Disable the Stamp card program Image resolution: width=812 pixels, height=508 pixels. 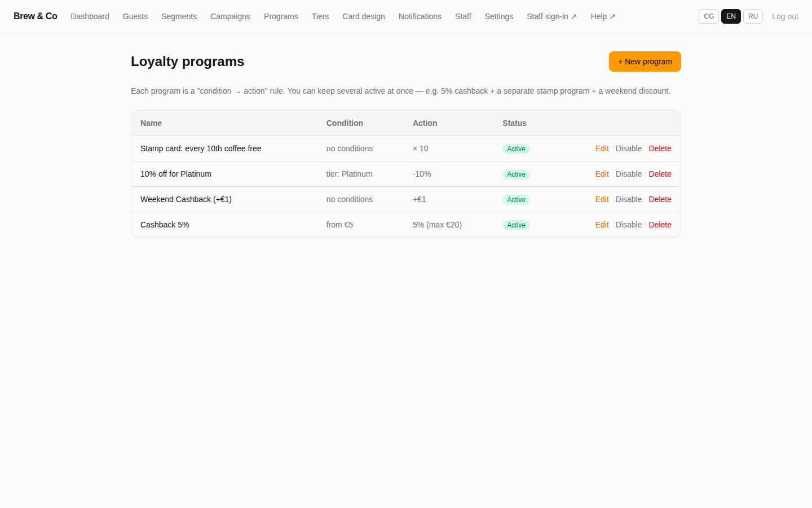pos(629,148)
